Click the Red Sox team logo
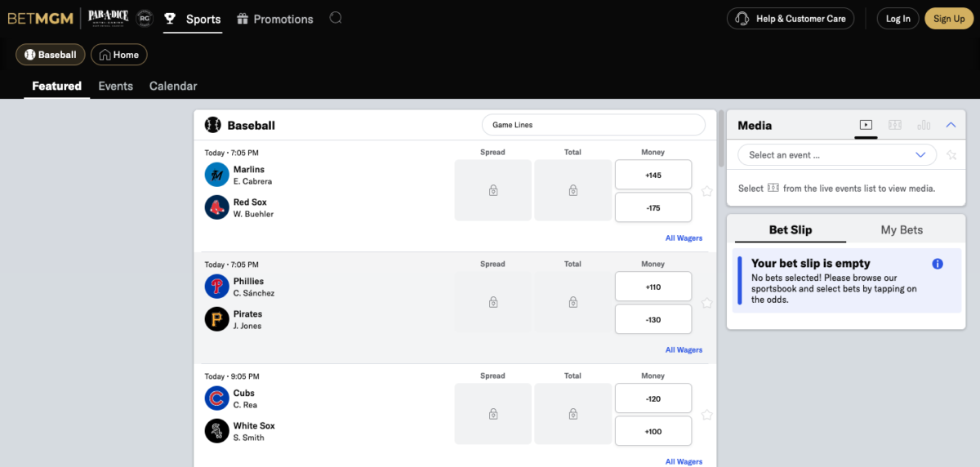The height and width of the screenshot is (467, 980). (216, 207)
